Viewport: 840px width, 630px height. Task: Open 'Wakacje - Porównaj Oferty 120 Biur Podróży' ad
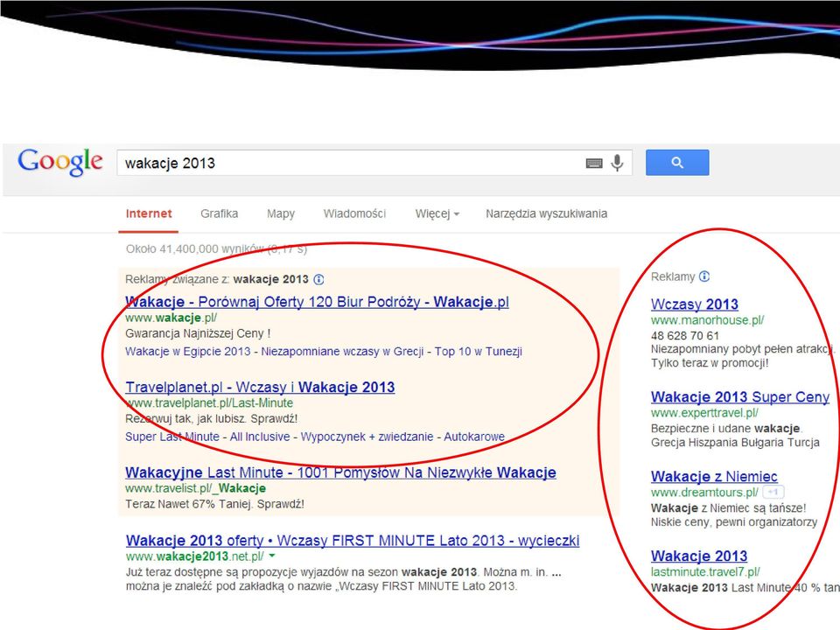pos(317,302)
